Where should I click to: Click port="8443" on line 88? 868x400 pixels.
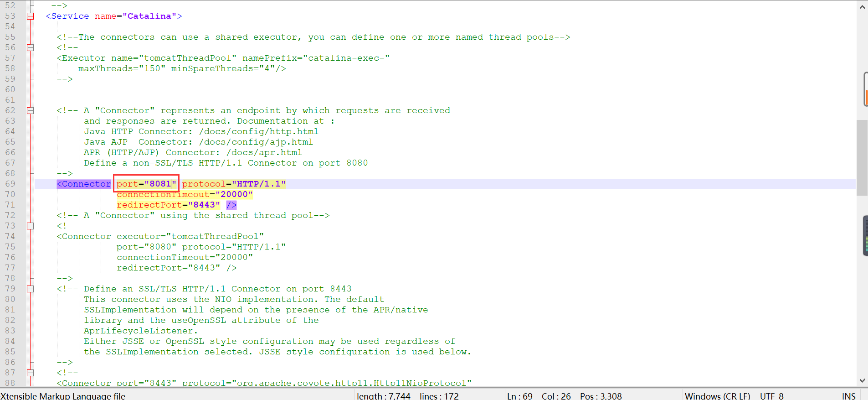(x=146, y=383)
